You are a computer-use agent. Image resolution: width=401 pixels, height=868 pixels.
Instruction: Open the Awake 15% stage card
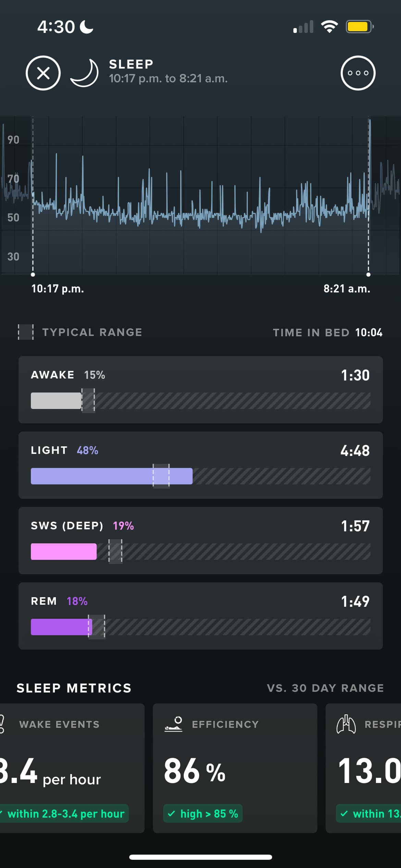(200, 390)
